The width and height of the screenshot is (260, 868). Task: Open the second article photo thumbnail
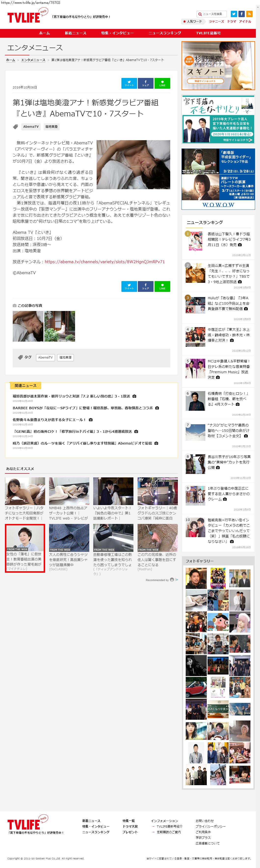60,326
